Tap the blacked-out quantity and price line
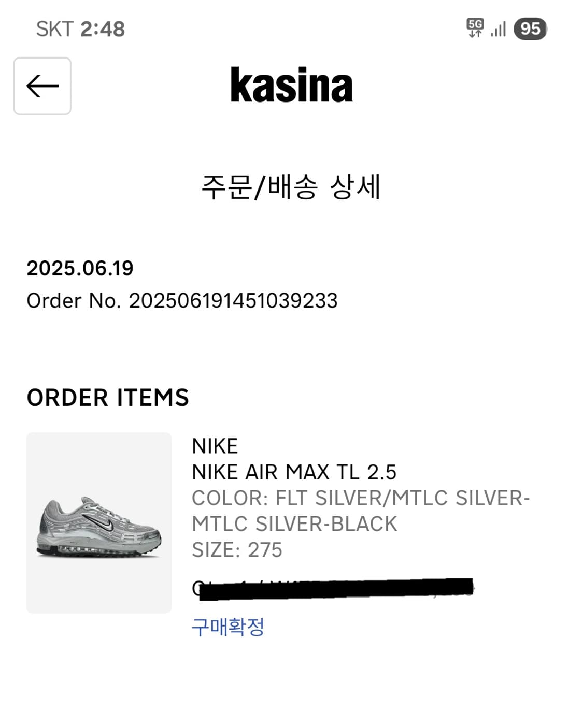This screenshot has width=583, height=728. 335,589
